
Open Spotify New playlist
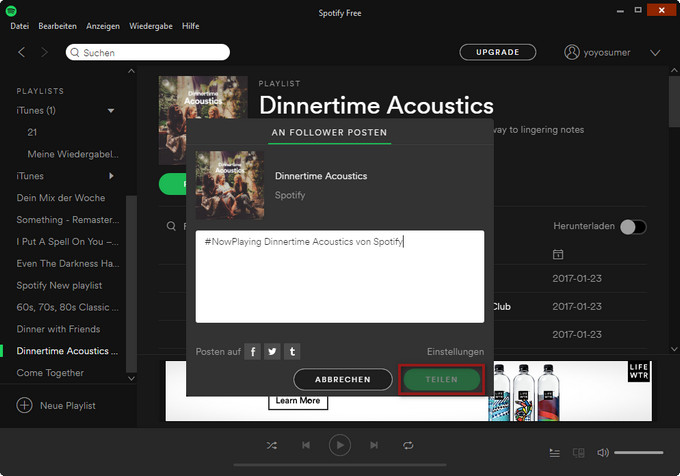[59, 286]
